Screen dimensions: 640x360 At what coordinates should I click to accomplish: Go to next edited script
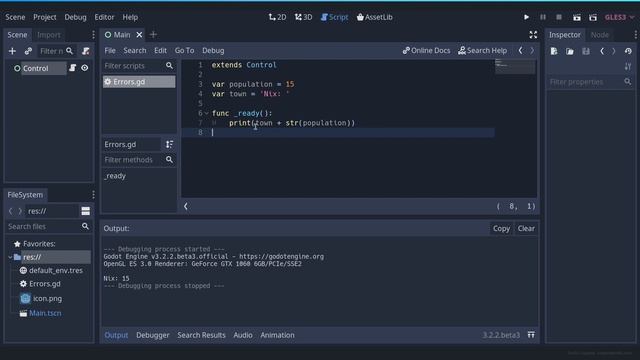coord(532,51)
